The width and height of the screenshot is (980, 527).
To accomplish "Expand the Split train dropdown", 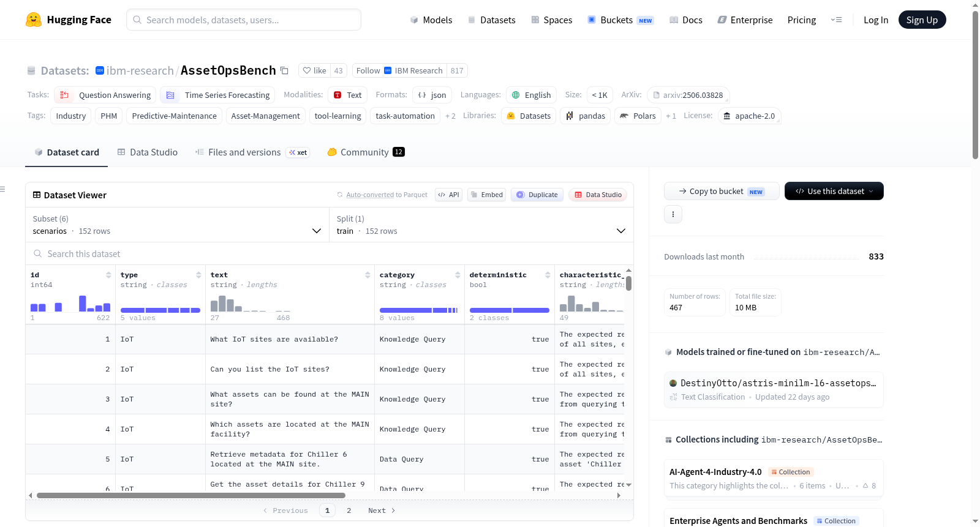I will 481,225.
